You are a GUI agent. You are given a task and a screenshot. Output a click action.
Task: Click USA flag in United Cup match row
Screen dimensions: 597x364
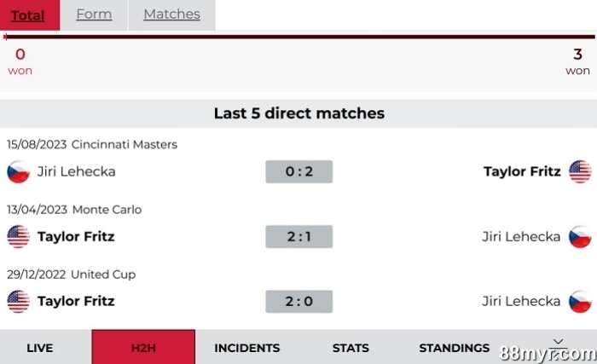[x=18, y=301]
